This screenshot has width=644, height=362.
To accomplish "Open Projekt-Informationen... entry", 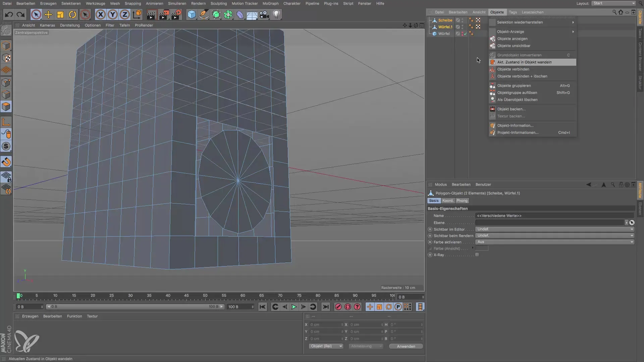I will coord(533,132).
